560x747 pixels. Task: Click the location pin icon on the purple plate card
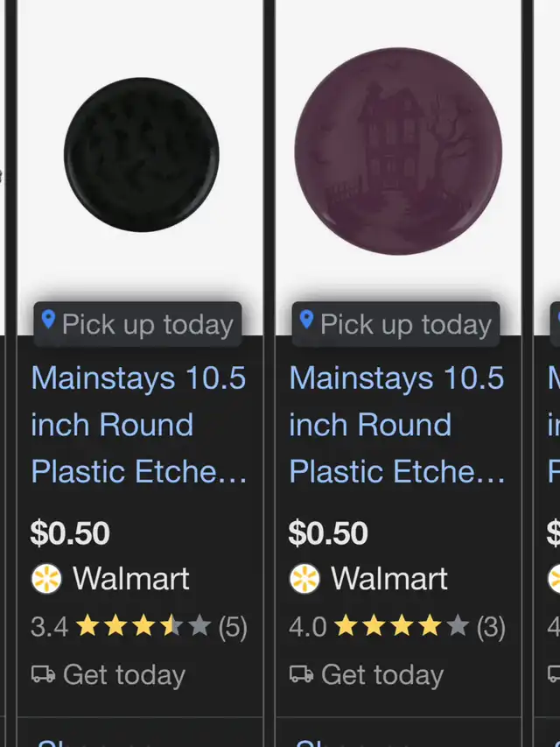[306, 321]
